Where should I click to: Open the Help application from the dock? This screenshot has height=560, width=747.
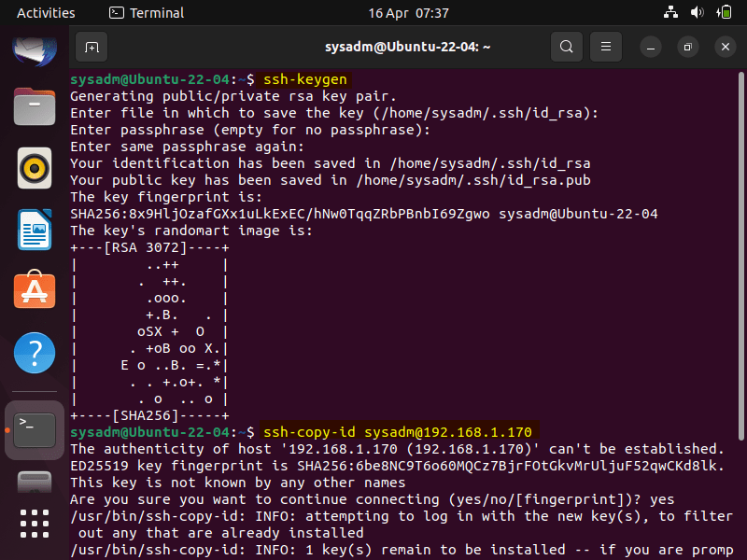[x=35, y=353]
